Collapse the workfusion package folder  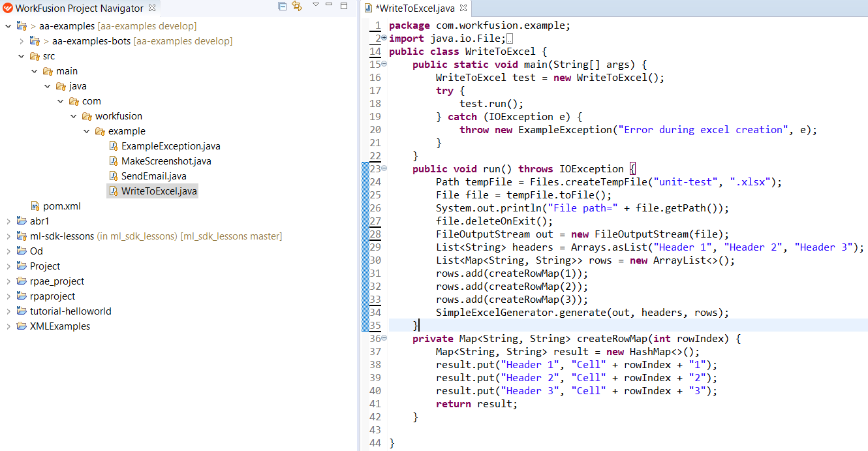pyautogui.click(x=73, y=116)
